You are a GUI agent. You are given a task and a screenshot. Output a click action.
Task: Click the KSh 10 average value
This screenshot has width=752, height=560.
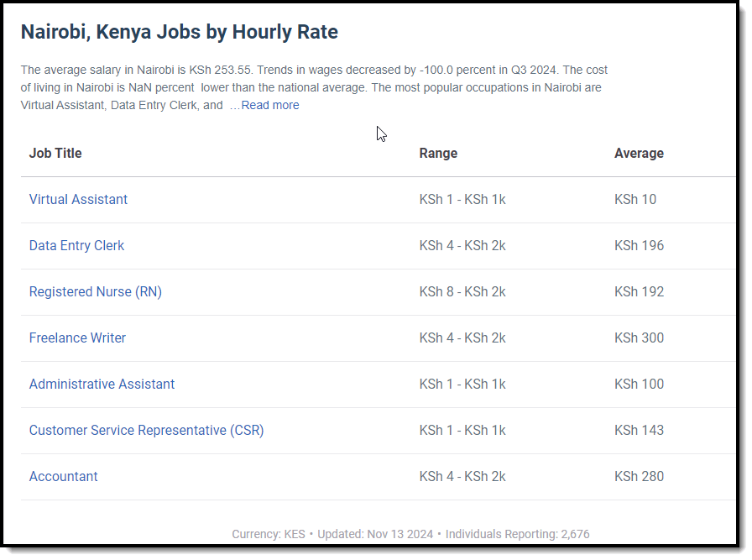pos(635,200)
